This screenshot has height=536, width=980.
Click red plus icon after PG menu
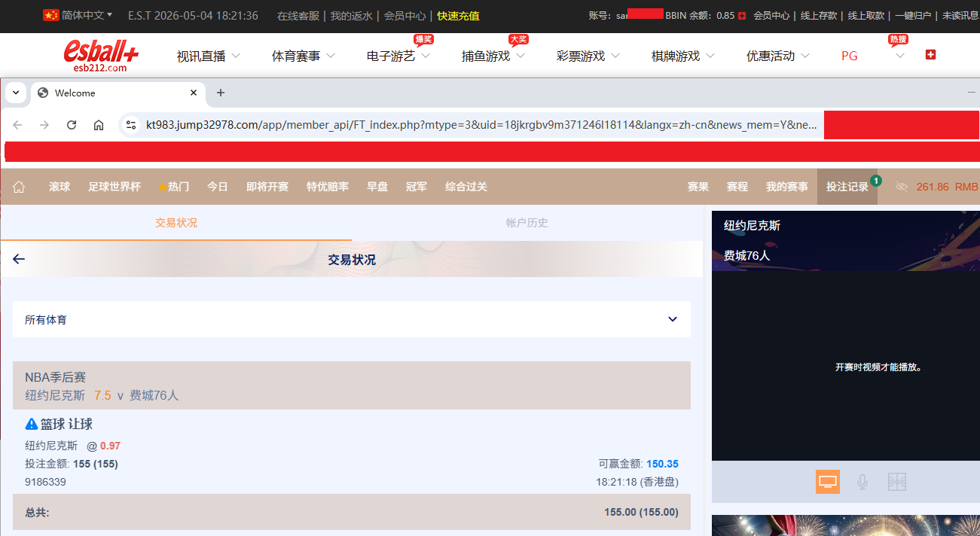930,55
